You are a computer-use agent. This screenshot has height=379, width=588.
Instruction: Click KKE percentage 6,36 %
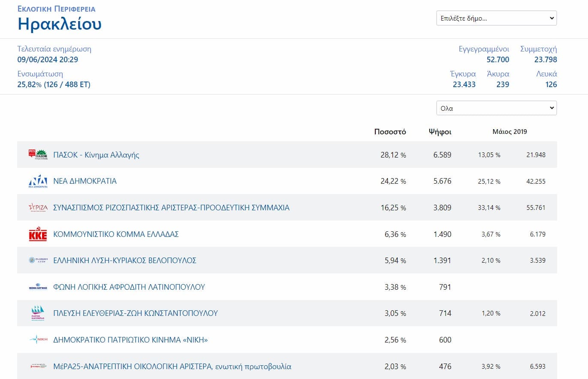(x=395, y=234)
